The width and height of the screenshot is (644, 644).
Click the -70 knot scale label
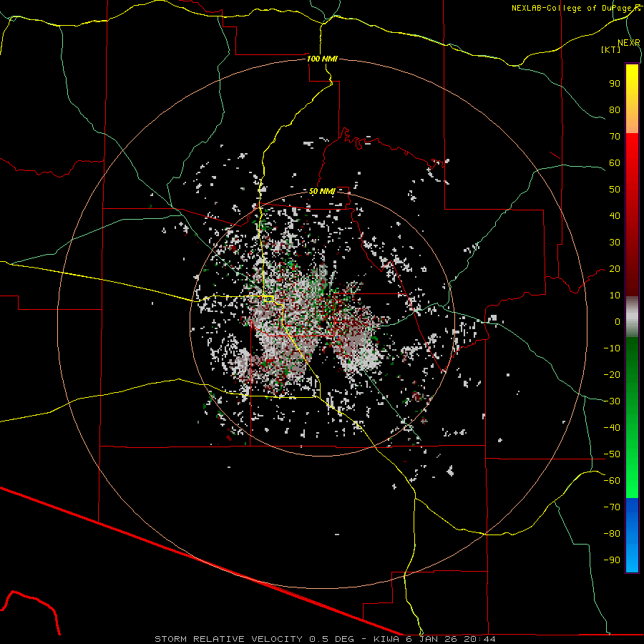click(612, 507)
